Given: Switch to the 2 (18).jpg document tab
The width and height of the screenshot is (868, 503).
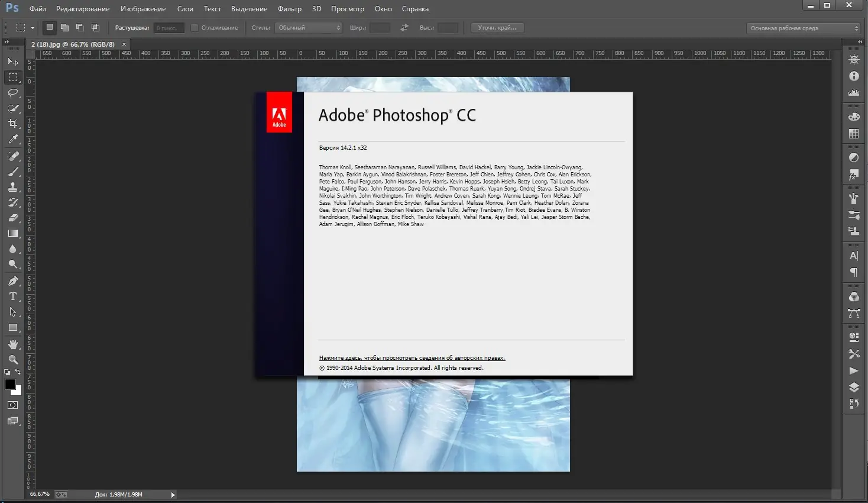Looking at the screenshot, I should [73, 44].
